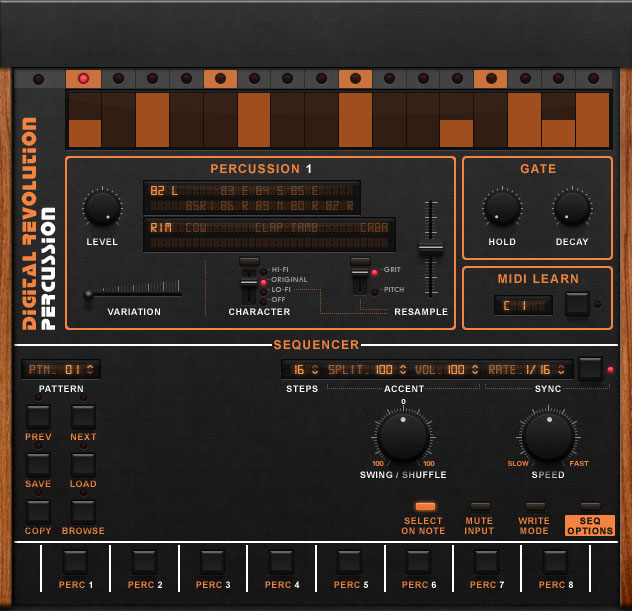Click the leftmost LED before step row
632x611 pixels.
point(38,79)
